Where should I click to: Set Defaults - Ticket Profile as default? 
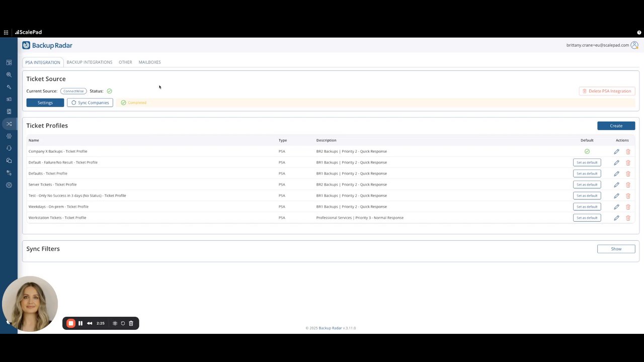click(x=587, y=173)
